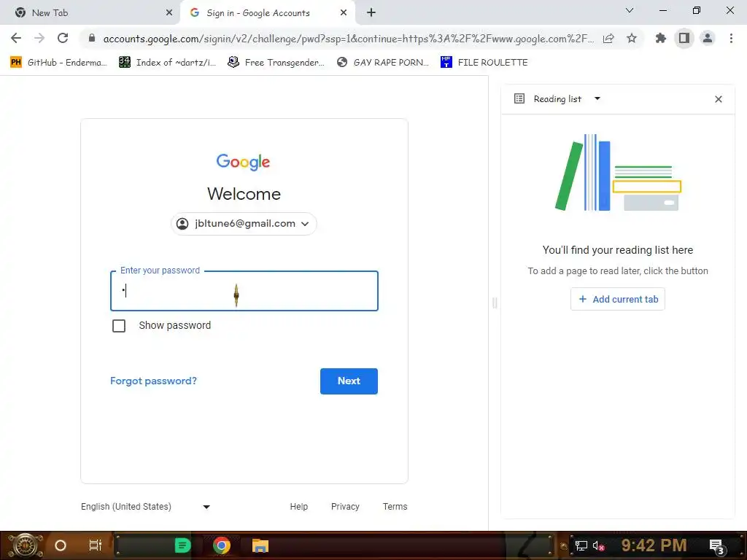
Task: Share this page from the address bar
Action: 608,38
